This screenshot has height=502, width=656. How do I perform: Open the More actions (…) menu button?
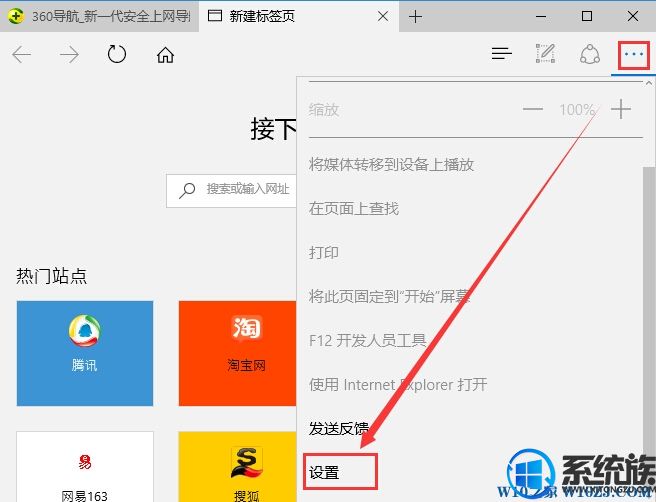tap(634, 54)
